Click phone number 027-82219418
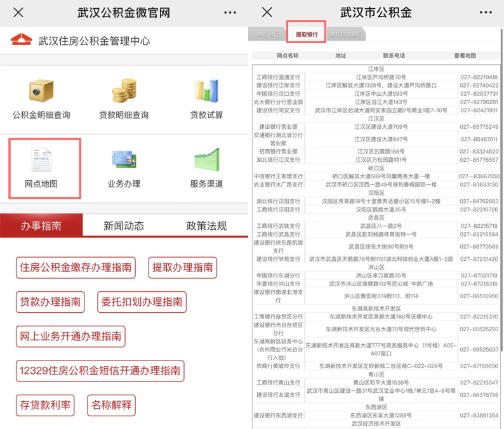The width and height of the screenshot is (504, 429). point(479,77)
